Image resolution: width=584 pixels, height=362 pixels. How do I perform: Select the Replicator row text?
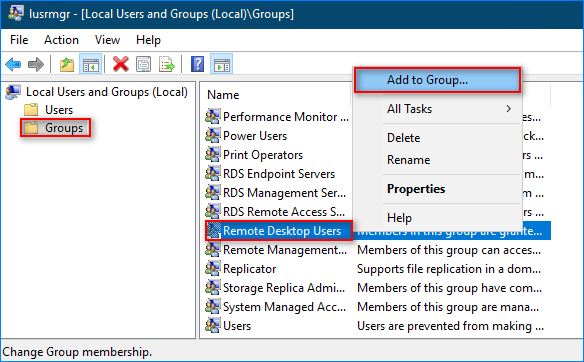(x=250, y=269)
